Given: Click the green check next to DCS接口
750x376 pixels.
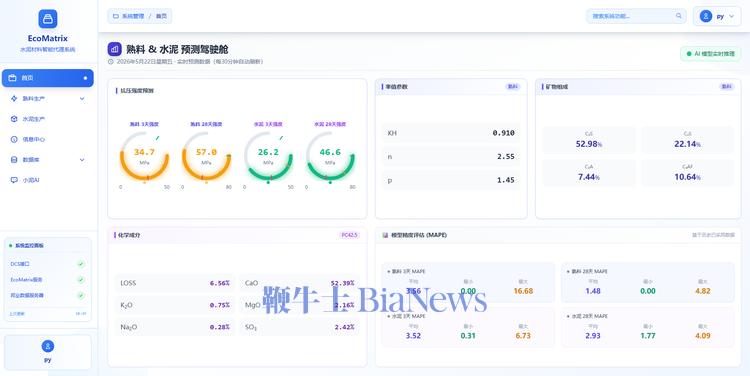Looking at the screenshot, I should point(81,264).
